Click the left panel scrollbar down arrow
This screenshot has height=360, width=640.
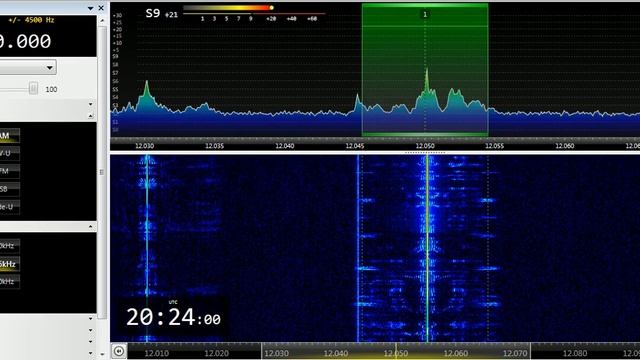(x=102, y=354)
